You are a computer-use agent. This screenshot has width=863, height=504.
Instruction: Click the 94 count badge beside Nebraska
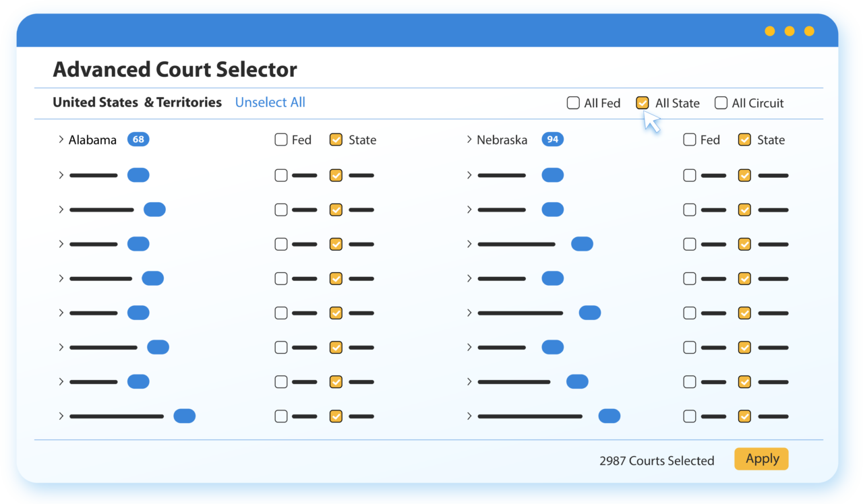point(552,139)
